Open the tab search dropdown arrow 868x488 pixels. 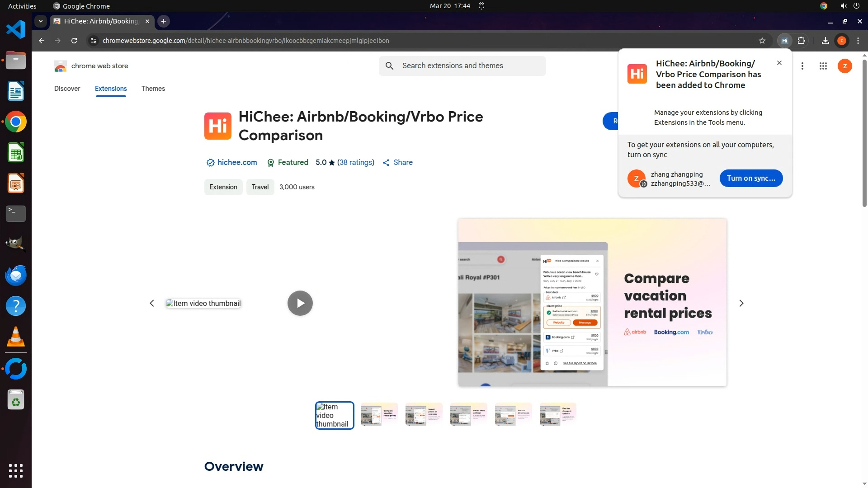pos(41,21)
